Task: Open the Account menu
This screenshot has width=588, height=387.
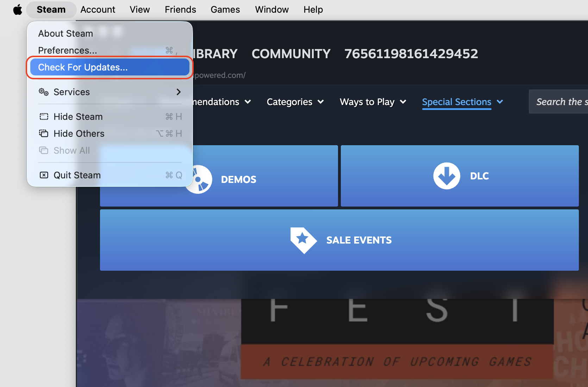Action: coord(98,10)
